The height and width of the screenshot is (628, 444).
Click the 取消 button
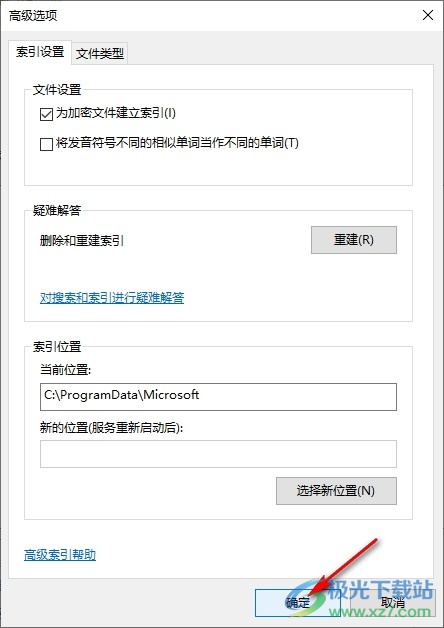392,603
